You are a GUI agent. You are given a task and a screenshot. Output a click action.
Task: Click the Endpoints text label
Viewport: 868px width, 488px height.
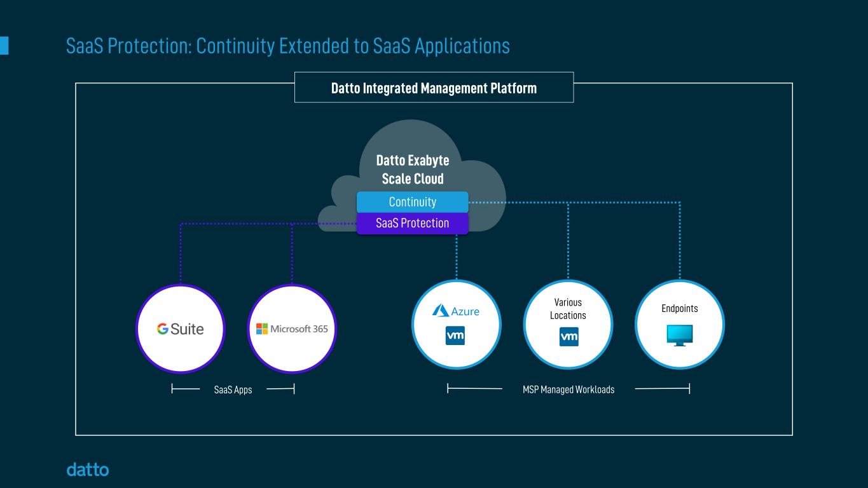pos(680,309)
